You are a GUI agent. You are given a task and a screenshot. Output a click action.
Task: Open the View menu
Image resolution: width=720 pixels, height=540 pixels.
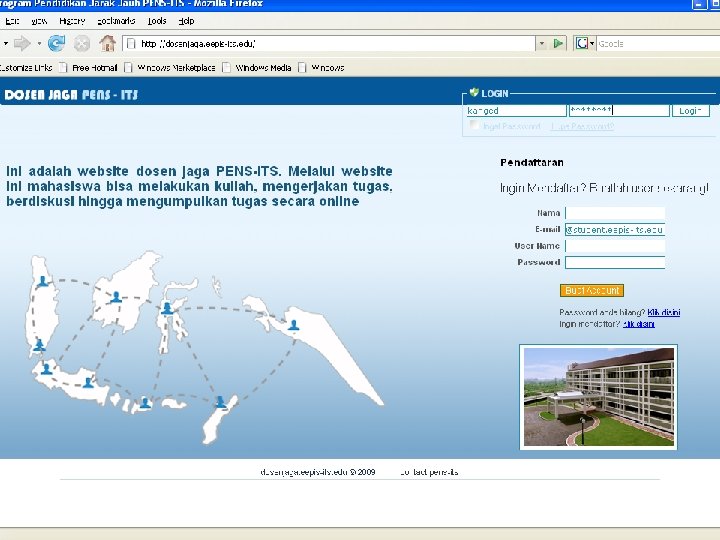[x=39, y=21]
